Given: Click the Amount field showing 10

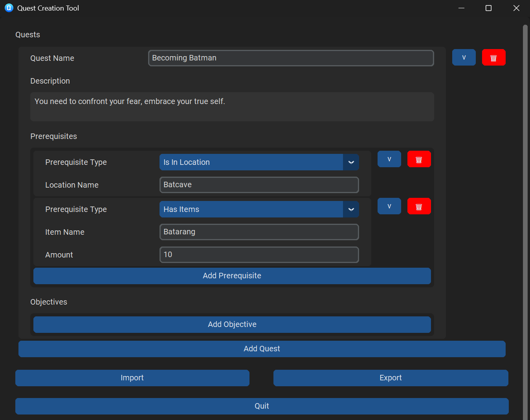Looking at the screenshot, I should (259, 255).
